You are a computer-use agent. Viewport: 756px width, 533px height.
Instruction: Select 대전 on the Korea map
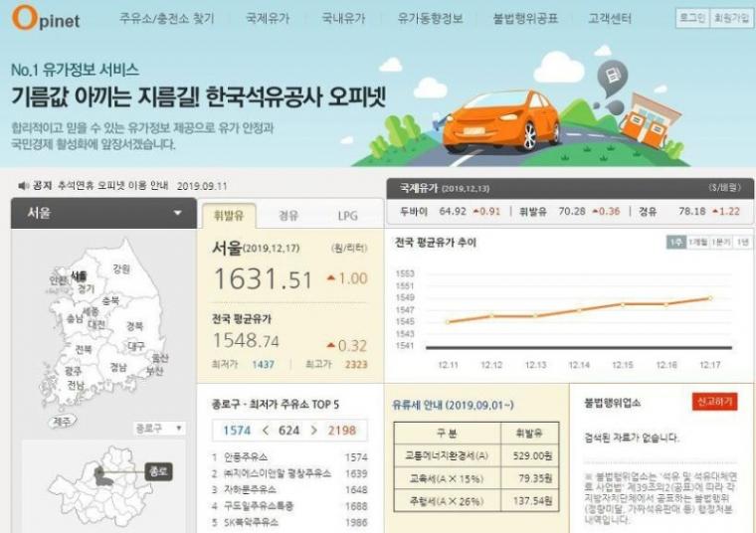[x=96, y=324]
